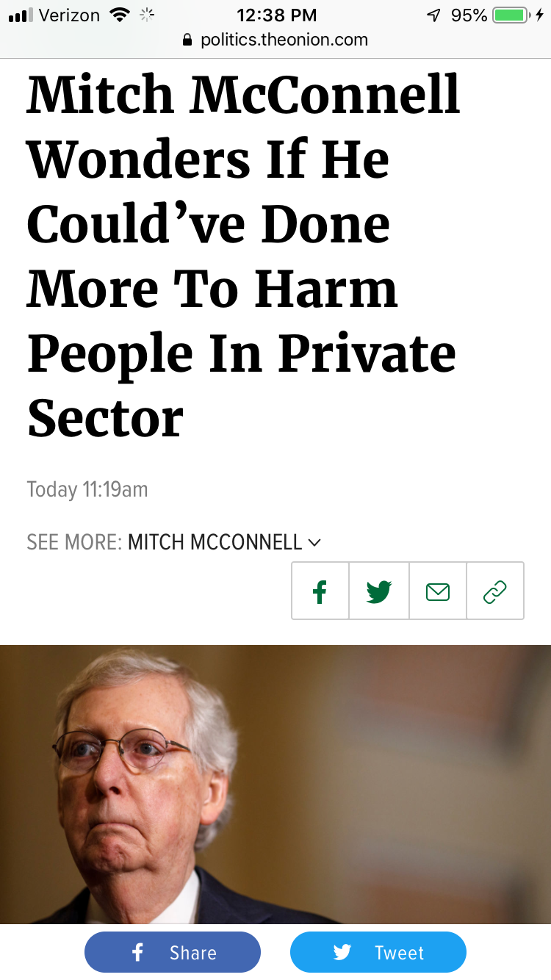This screenshot has height=980, width=551.
Task: Tap the battery icon in status bar
Action: pyautogui.click(x=511, y=15)
